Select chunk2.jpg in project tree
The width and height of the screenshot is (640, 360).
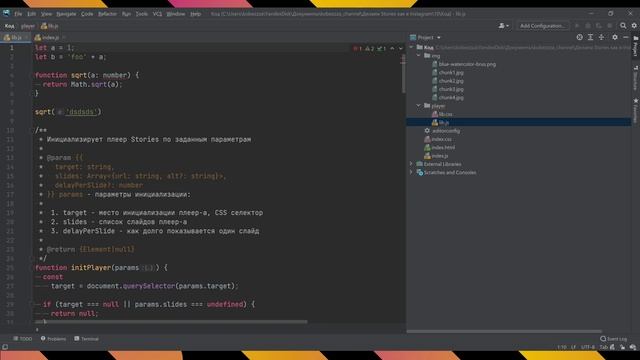[x=447, y=81]
